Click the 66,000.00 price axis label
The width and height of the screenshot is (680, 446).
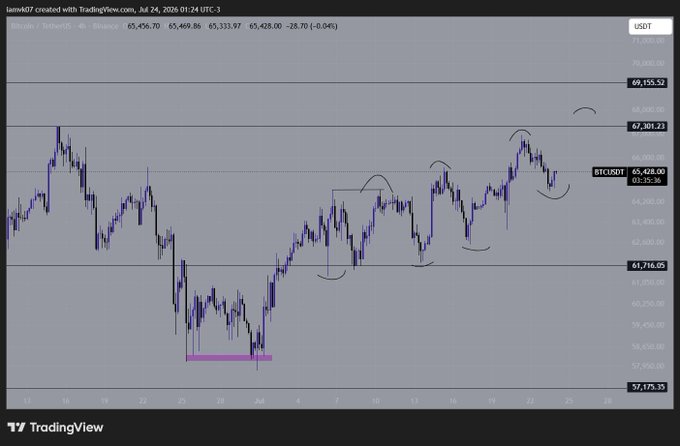point(647,157)
